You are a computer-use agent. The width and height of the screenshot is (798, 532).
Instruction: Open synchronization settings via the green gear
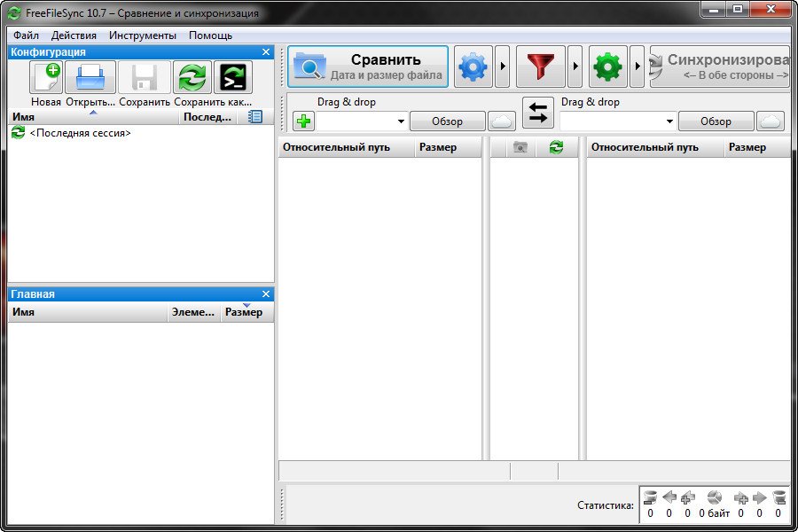click(607, 67)
